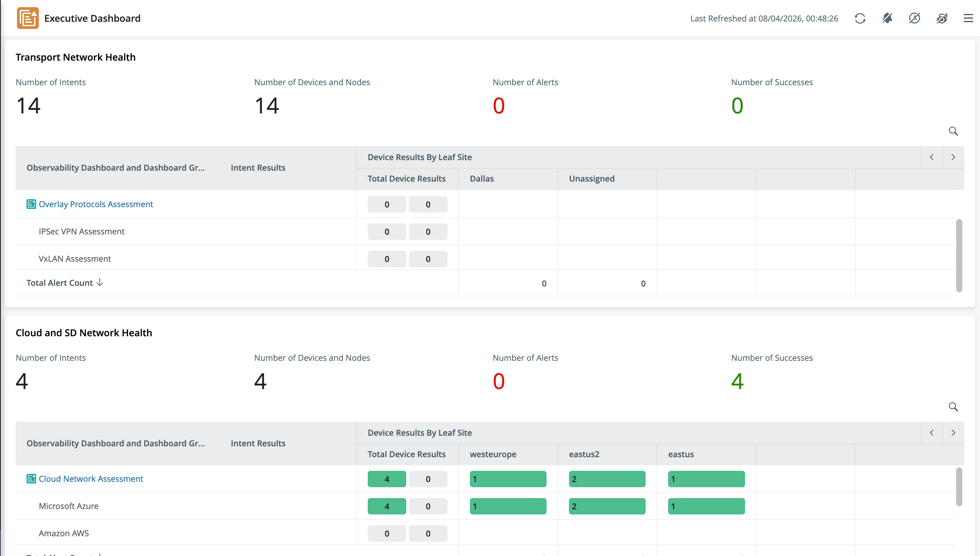Click the search icon in Cloud and SD Network Health
The width and height of the screenshot is (980, 556).
pyautogui.click(x=953, y=407)
